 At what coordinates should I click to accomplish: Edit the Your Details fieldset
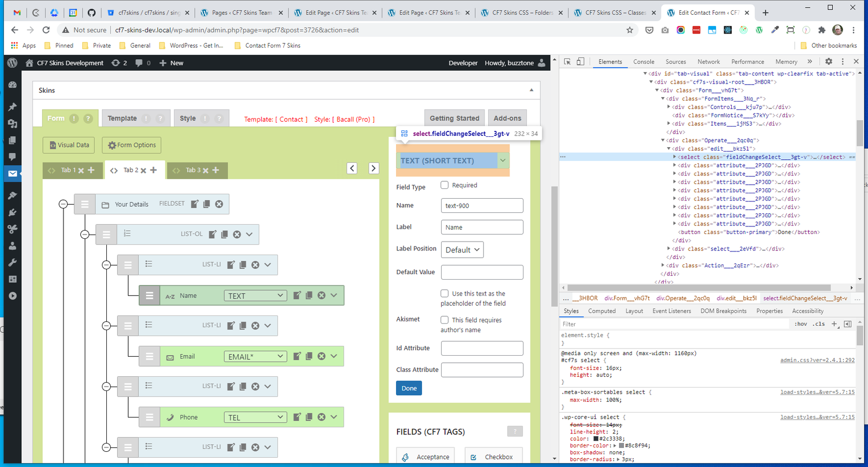(x=195, y=204)
